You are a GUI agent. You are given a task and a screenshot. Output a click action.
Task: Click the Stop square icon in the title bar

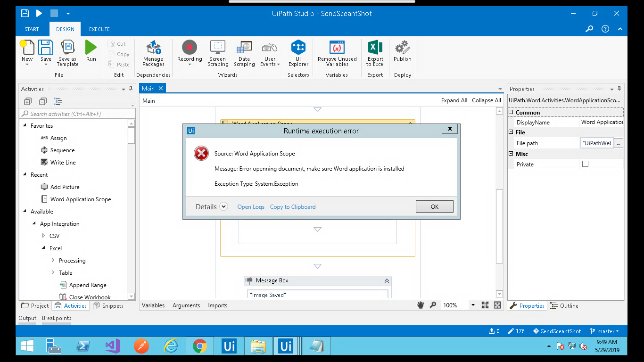click(x=54, y=13)
